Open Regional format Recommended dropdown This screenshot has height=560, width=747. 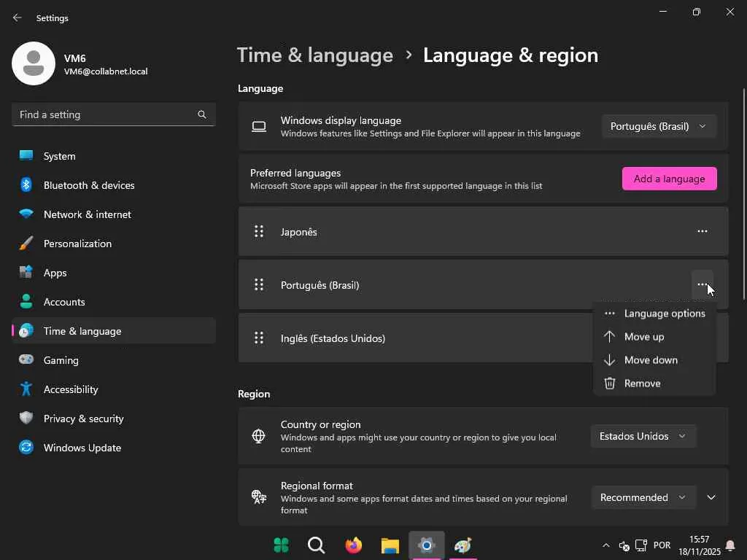click(643, 497)
